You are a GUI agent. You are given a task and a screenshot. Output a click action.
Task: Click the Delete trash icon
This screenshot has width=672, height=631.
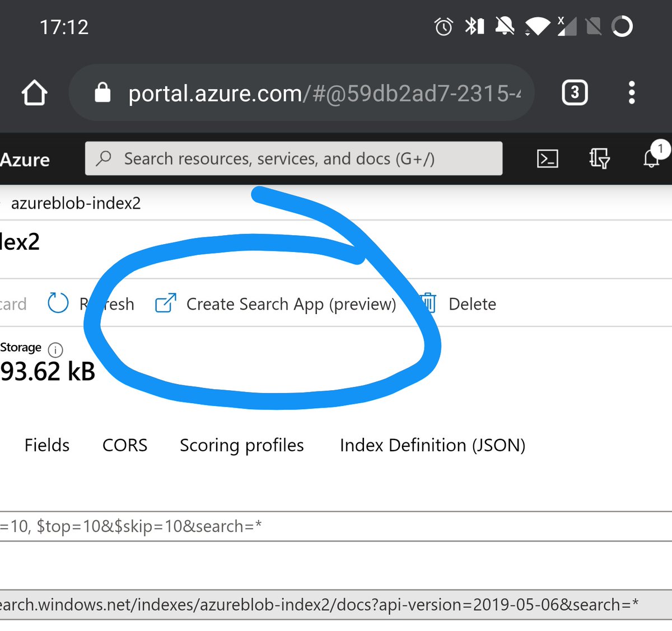(428, 303)
